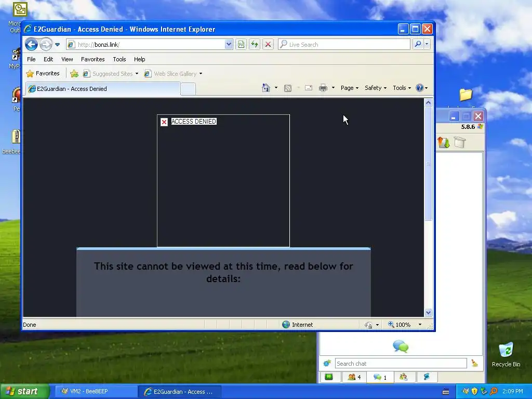Click the page scrollbar up arrow

(428, 102)
